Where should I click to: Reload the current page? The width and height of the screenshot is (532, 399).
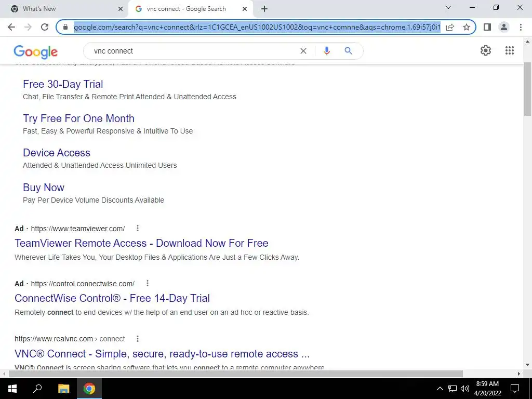pyautogui.click(x=45, y=27)
